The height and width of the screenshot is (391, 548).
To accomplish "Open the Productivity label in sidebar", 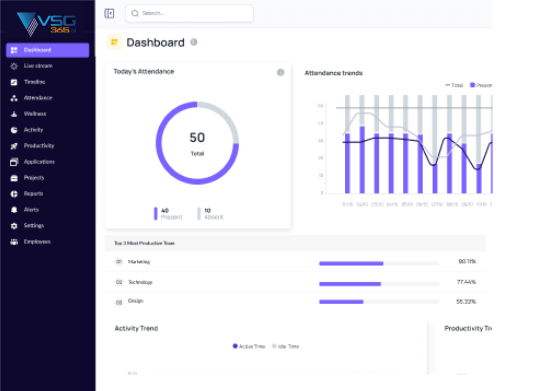I will pyautogui.click(x=39, y=146).
